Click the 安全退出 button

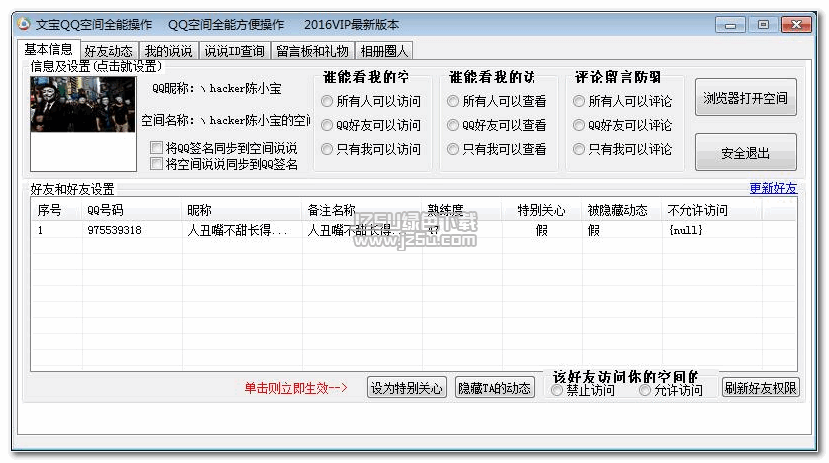[x=745, y=153]
